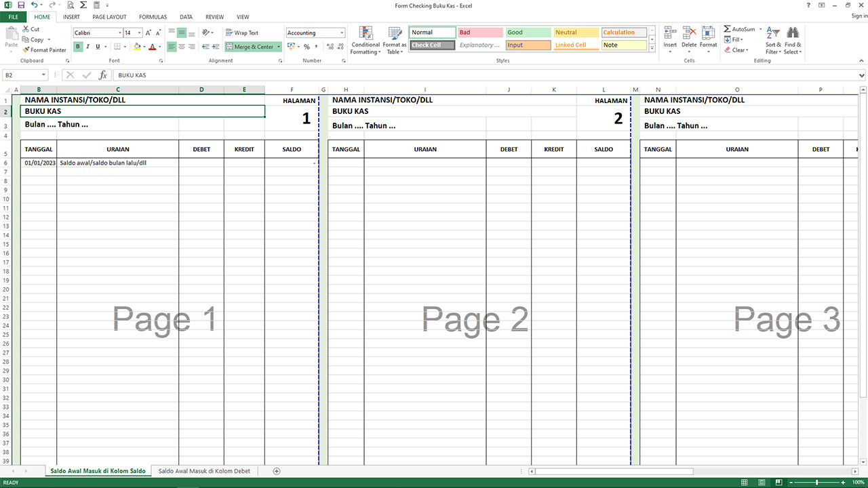Image resolution: width=868 pixels, height=488 pixels.
Task: Click the Save icon in Quick Access Toolbar
Action: pyautogui.click(x=21, y=5)
